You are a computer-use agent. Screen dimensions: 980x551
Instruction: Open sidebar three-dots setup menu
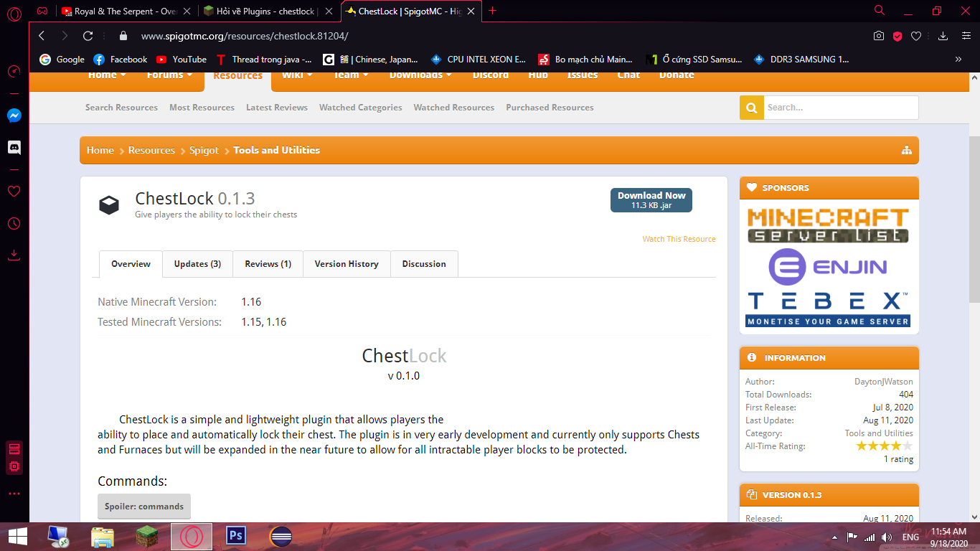point(14,494)
